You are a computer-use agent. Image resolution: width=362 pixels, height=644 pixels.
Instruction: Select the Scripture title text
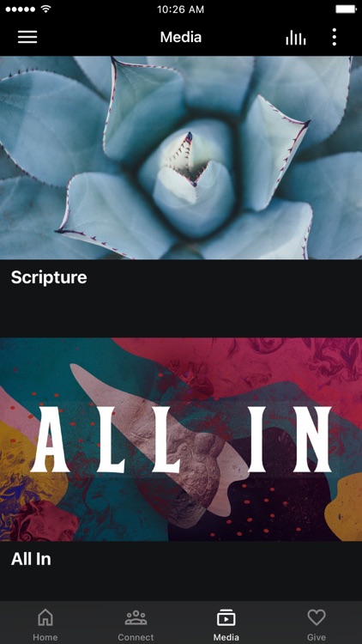coord(49,277)
